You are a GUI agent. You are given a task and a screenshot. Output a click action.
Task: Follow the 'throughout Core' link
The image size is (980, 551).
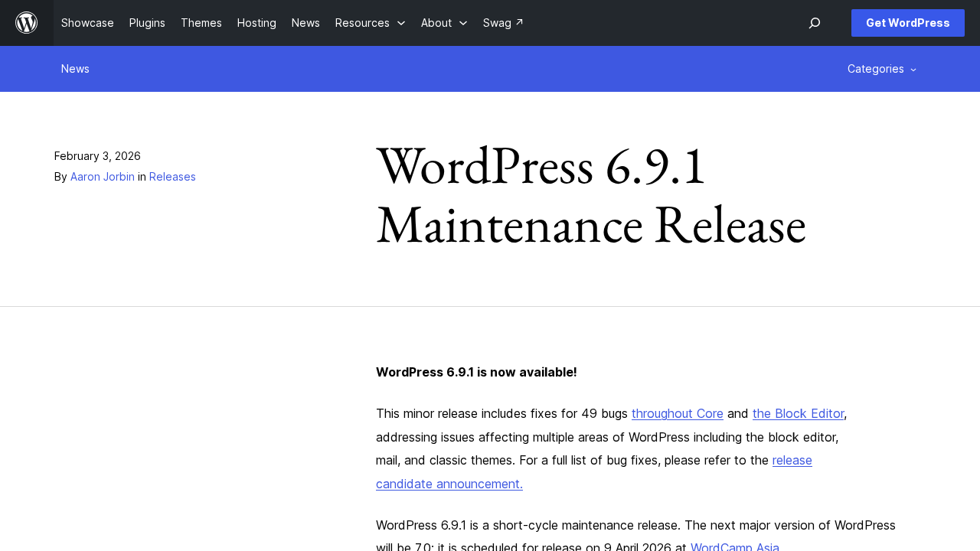point(678,413)
